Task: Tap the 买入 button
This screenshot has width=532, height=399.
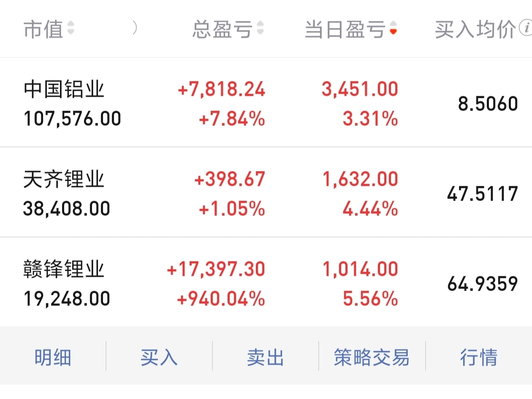Action: [159, 357]
